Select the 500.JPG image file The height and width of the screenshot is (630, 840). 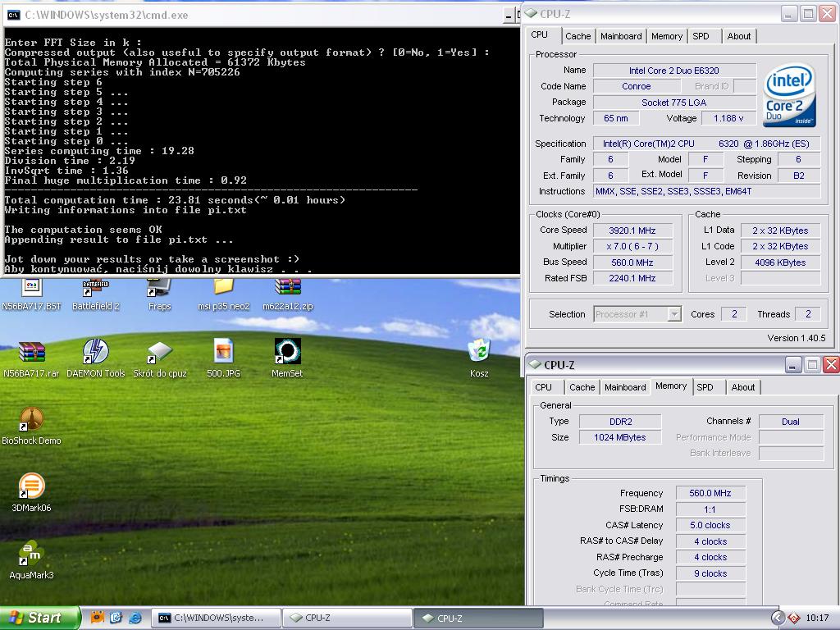coord(223,358)
